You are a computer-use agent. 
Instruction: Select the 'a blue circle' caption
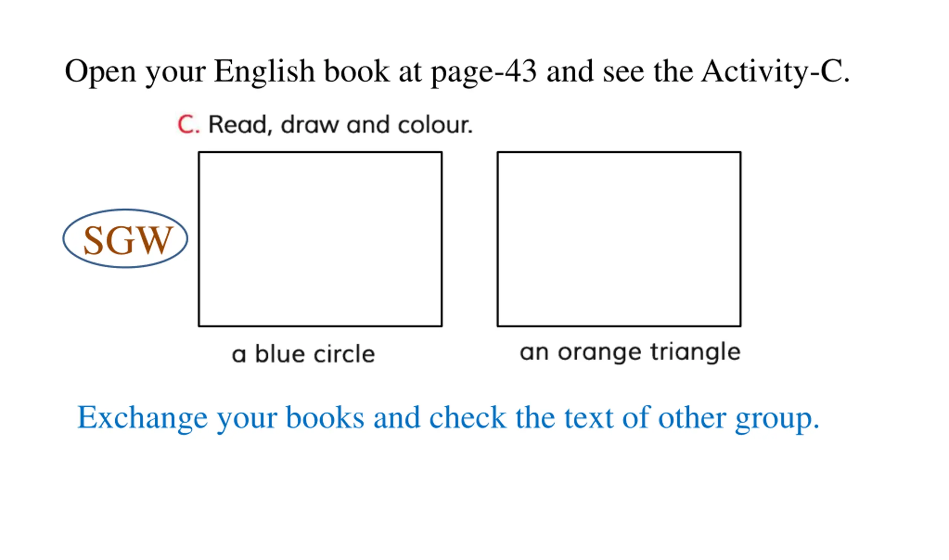[304, 354]
